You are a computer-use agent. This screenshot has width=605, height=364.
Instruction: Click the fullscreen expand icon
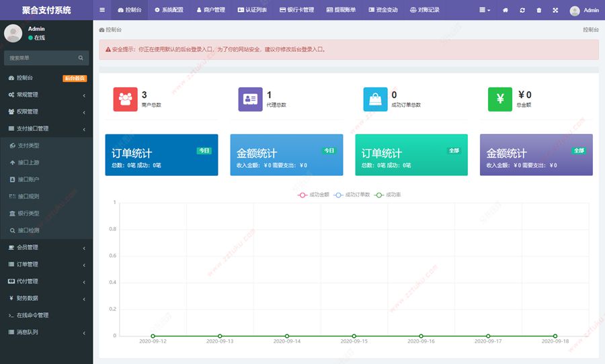point(555,10)
